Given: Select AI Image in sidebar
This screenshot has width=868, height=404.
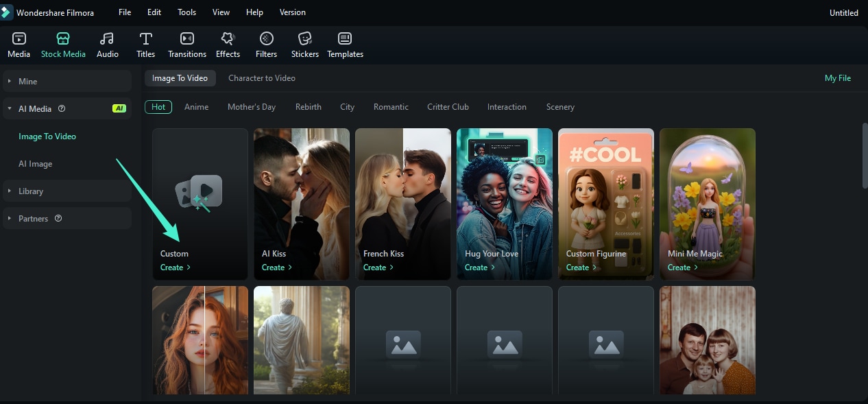Looking at the screenshot, I should point(35,164).
